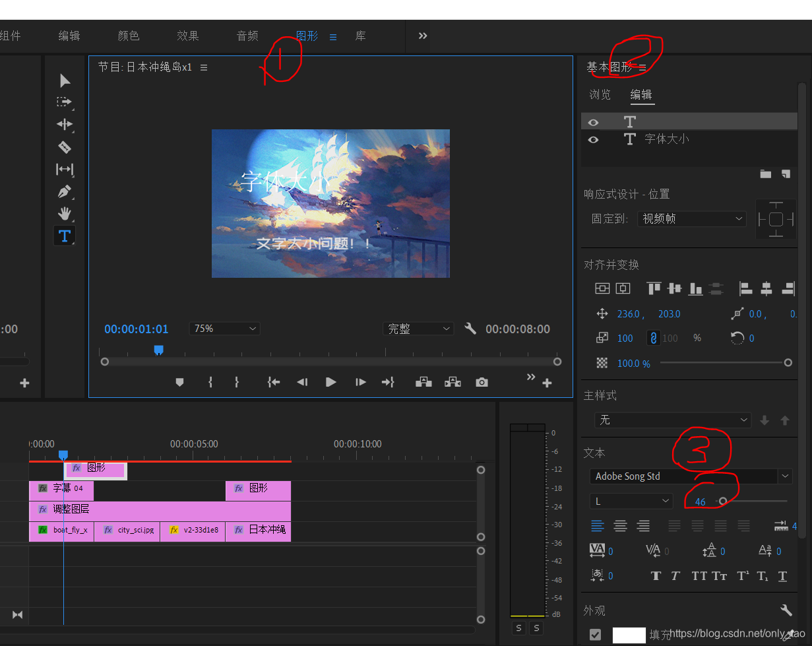Export frame with camera icon
Viewport: 812px width, 646px height.
pos(482,382)
